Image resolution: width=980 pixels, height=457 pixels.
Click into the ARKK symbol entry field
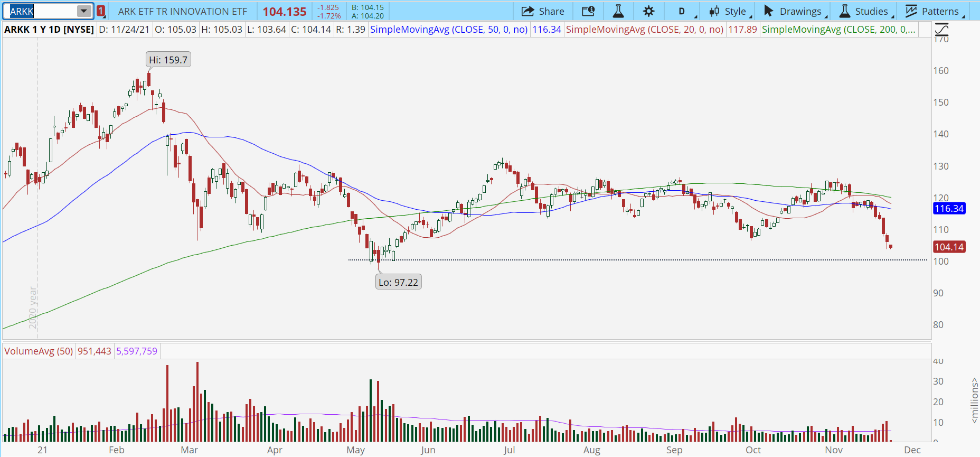(x=42, y=11)
